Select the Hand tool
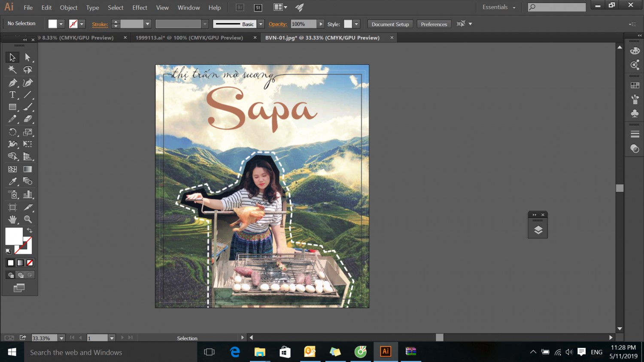Image resolution: width=644 pixels, height=362 pixels. [12, 220]
